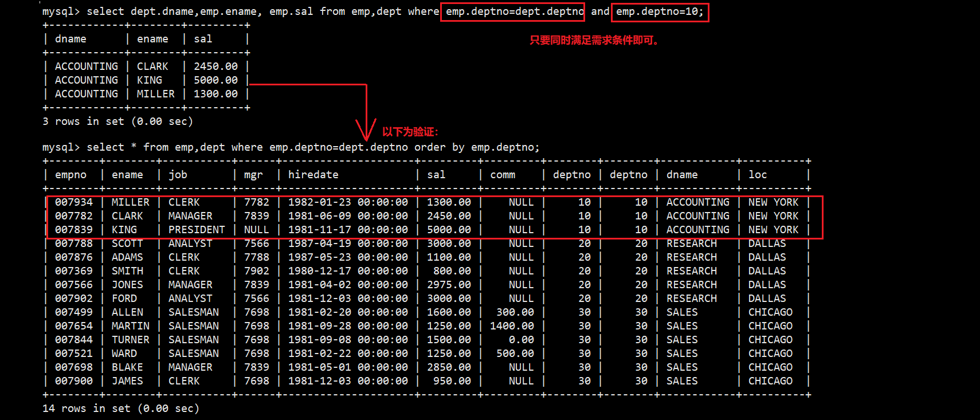
Task: Click the mgr column header
Action: [253, 175]
